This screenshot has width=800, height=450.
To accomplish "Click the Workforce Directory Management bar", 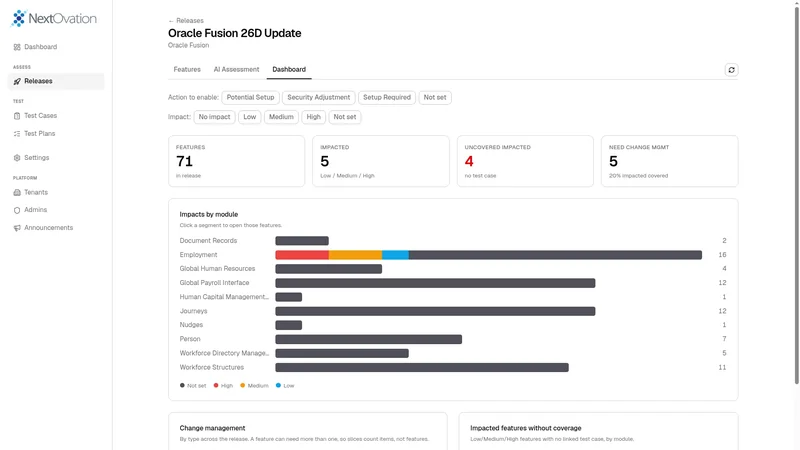I will [x=342, y=353].
